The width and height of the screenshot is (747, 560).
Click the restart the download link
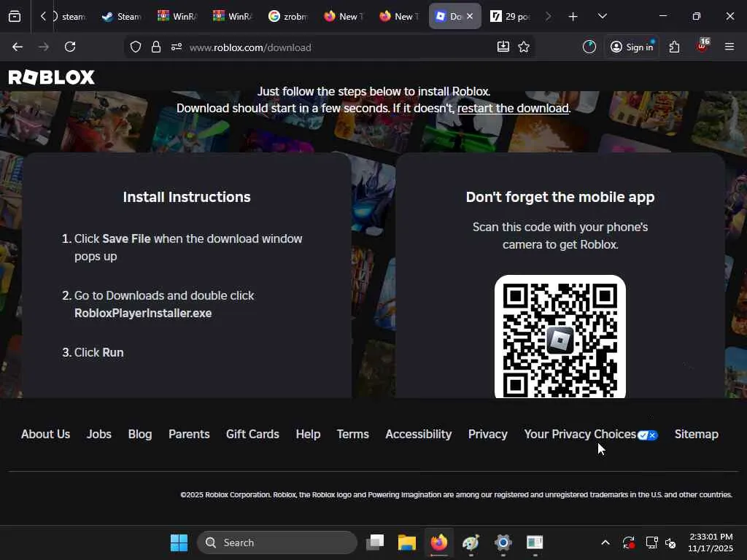click(513, 108)
